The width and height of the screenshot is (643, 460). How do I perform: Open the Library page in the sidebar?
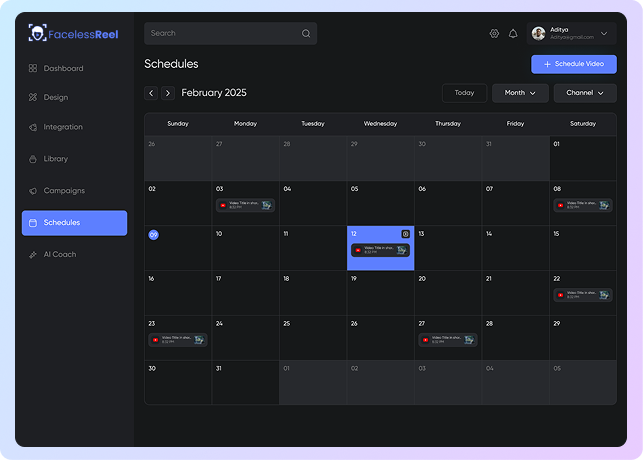[x=56, y=159]
